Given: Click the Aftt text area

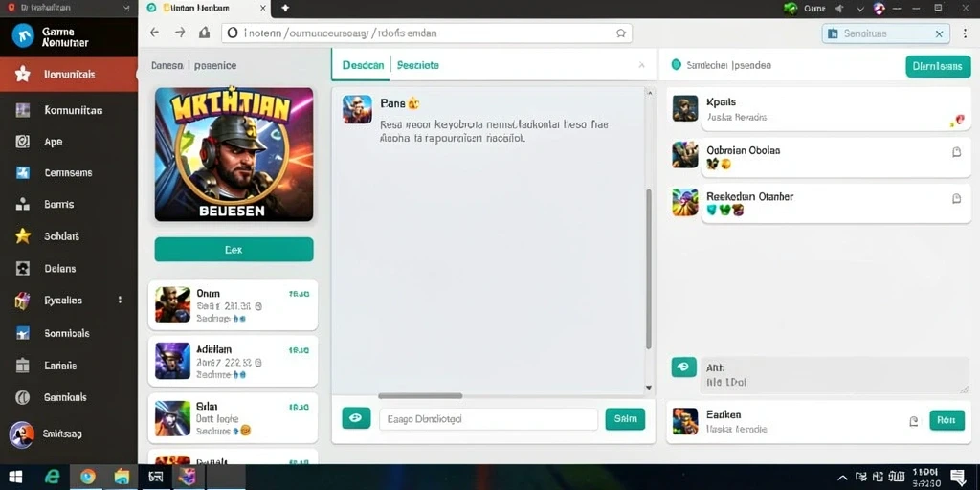Looking at the screenshot, I should click(x=835, y=375).
